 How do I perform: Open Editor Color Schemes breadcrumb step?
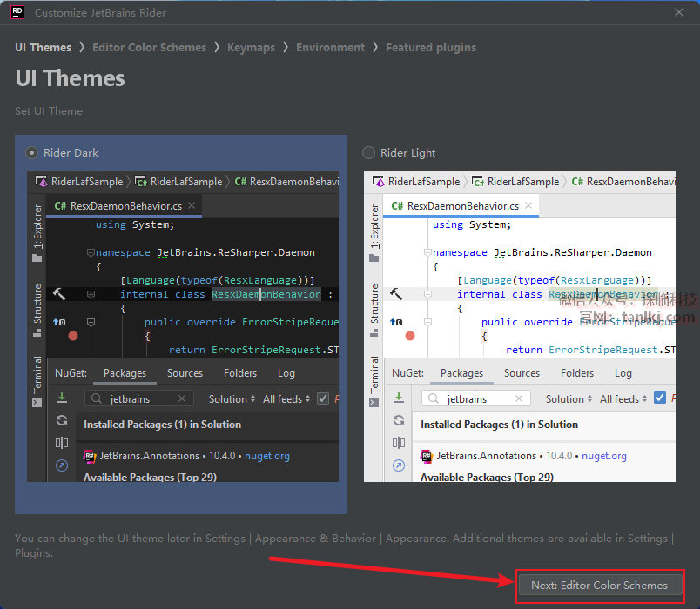pyautogui.click(x=149, y=48)
